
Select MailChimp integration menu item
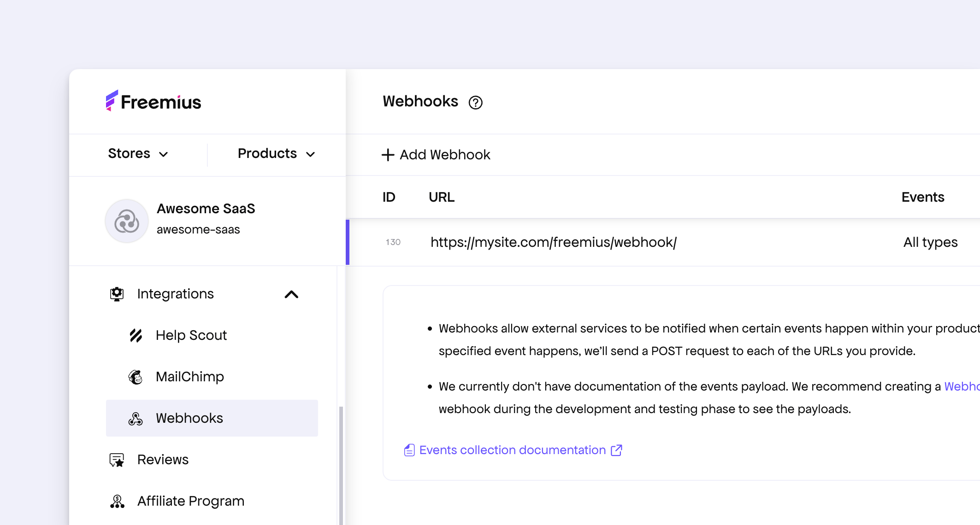click(x=189, y=377)
